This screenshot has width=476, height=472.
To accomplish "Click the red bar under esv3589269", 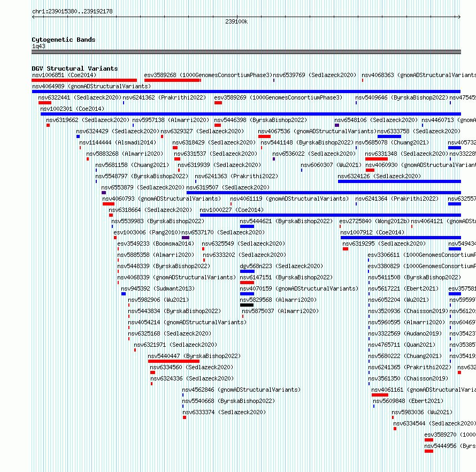I will 218,103.
